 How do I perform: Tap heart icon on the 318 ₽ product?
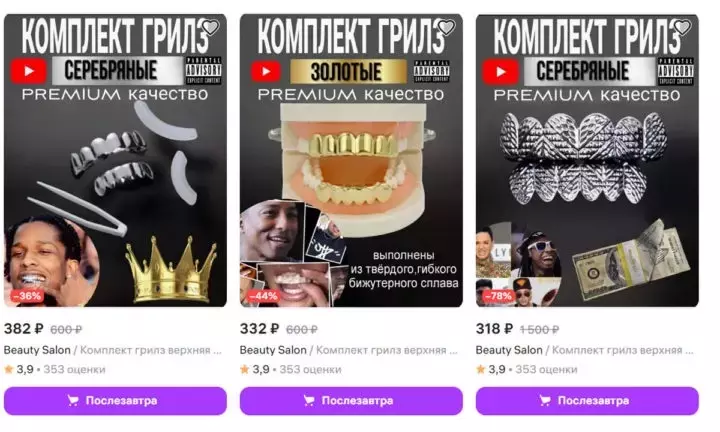682,28
